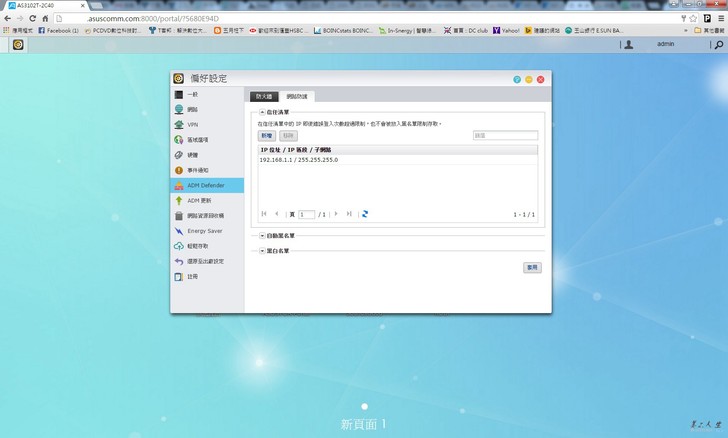Collapse the Trusted List (信任清單) section
This screenshot has height=438, width=728.
(262, 112)
